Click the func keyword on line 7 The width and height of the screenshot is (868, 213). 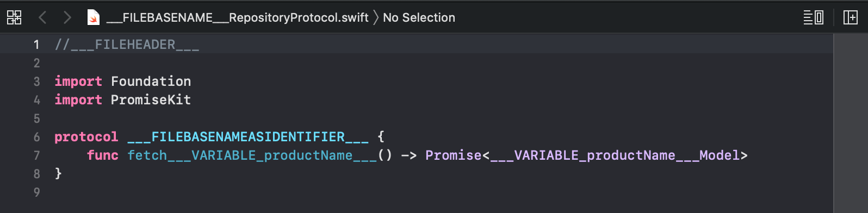(x=103, y=155)
